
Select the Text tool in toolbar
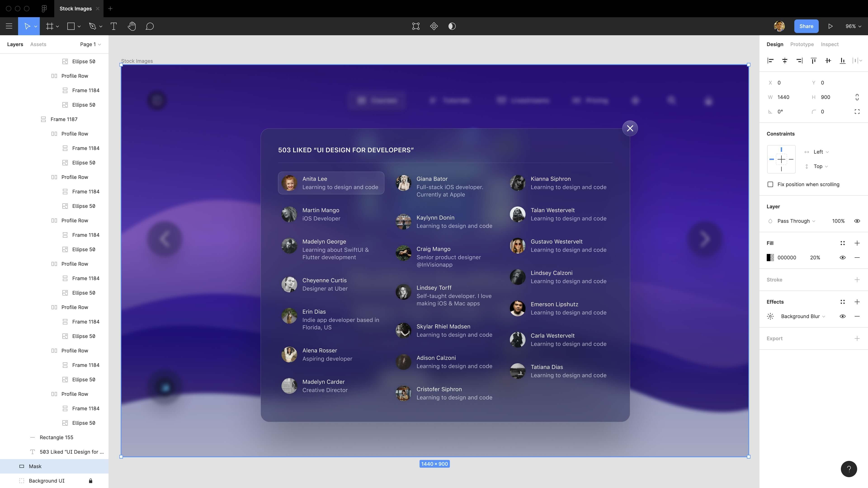113,26
